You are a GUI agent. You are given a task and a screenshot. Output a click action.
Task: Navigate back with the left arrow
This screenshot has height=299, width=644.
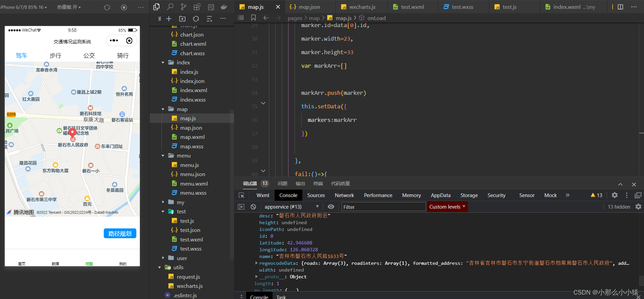[x=266, y=18]
